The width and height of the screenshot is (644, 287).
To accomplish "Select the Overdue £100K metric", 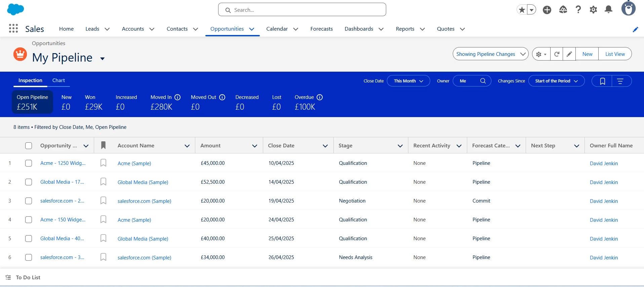I will pos(308,102).
